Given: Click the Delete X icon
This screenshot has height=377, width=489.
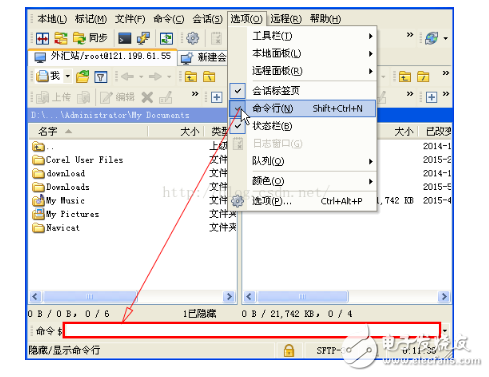Looking at the screenshot, I should [x=147, y=98].
